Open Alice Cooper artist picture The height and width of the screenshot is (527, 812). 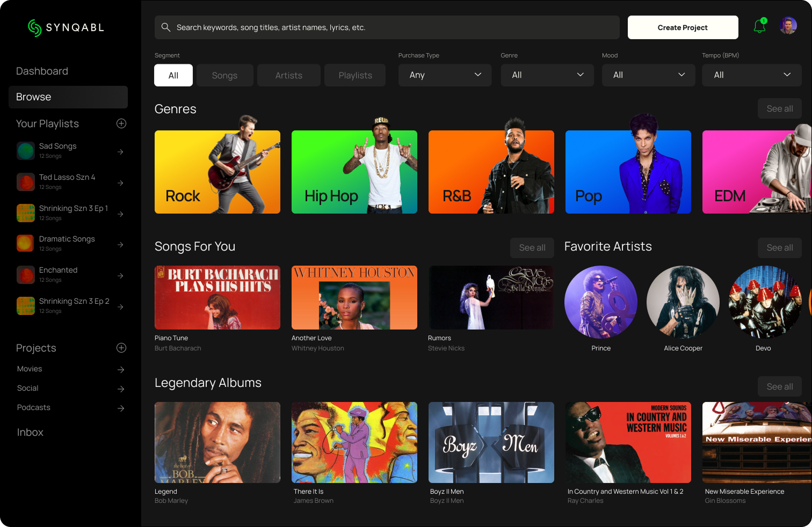tap(683, 302)
